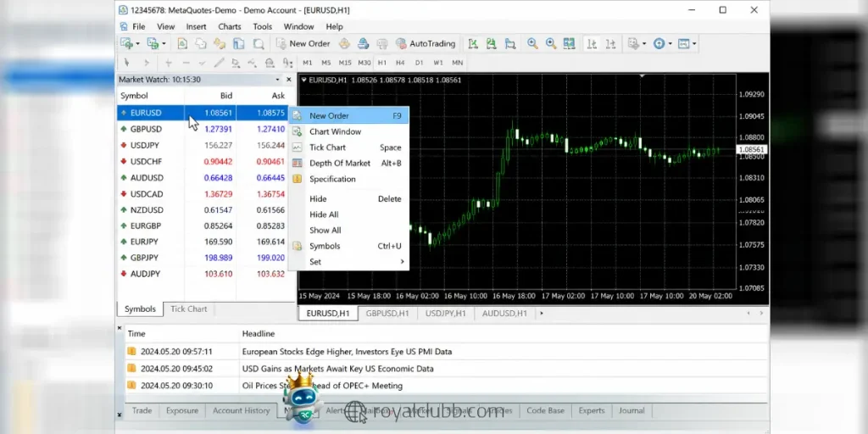Viewport: 868px width, 434px height.
Task: Select the GBPJPY row in Market Watch
Action: pos(203,258)
